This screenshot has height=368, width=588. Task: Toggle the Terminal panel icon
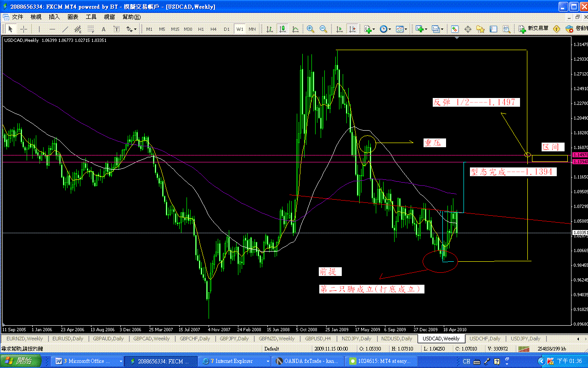coord(493,29)
